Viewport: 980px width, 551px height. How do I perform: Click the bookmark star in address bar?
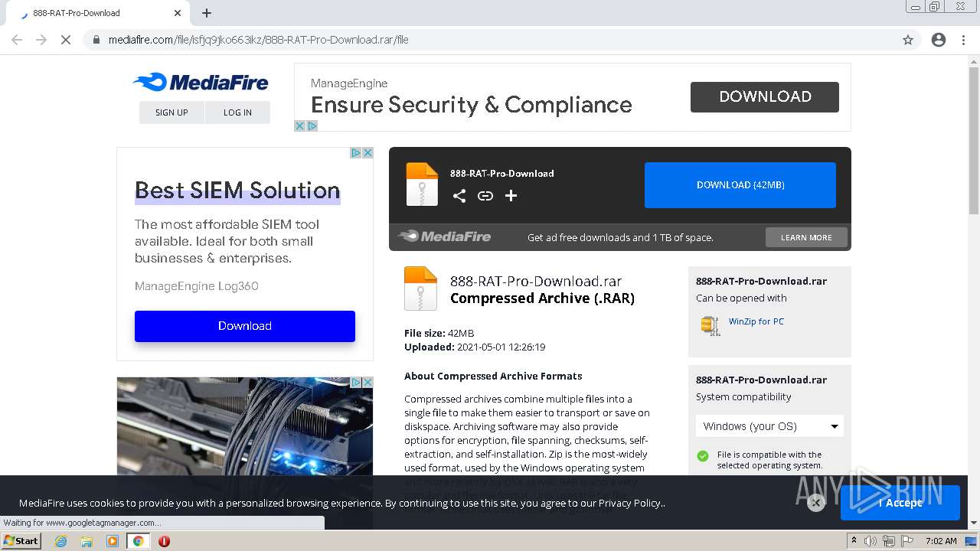(x=908, y=40)
